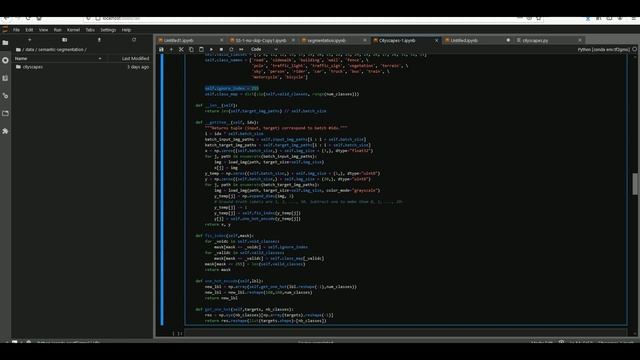Click the data breadcrumb
640x360 pixels.
tap(30, 50)
